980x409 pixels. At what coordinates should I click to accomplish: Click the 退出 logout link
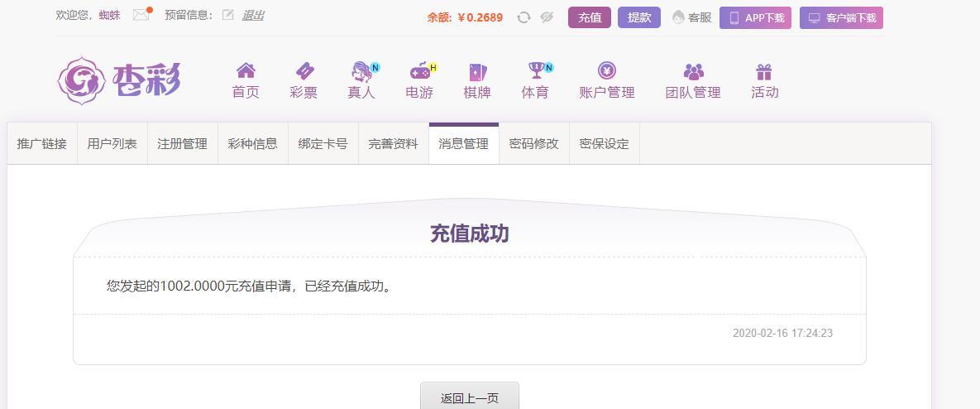[252, 15]
